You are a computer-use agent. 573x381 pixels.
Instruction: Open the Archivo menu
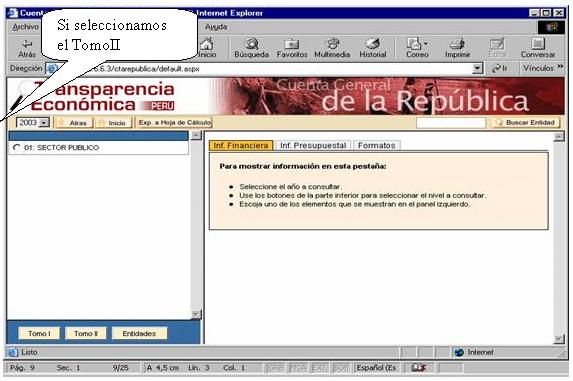[x=25, y=27]
